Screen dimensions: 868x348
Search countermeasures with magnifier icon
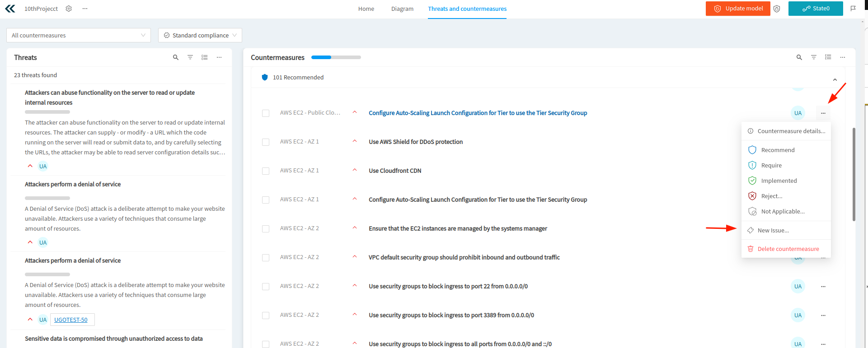tap(799, 57)
